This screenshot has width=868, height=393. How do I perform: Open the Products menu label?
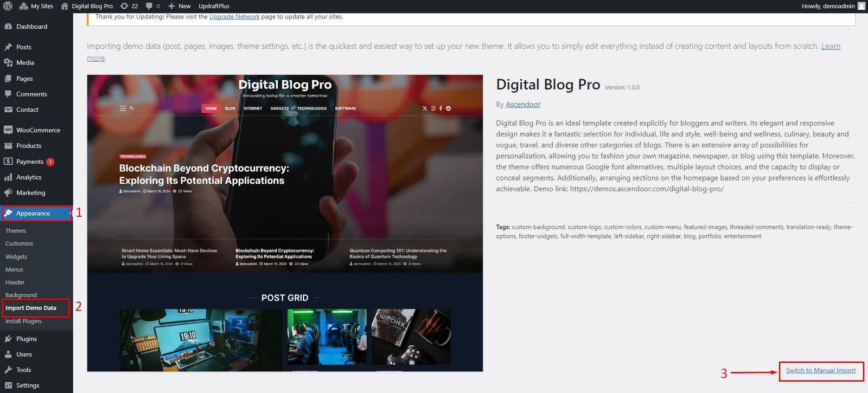pos(29,146)
